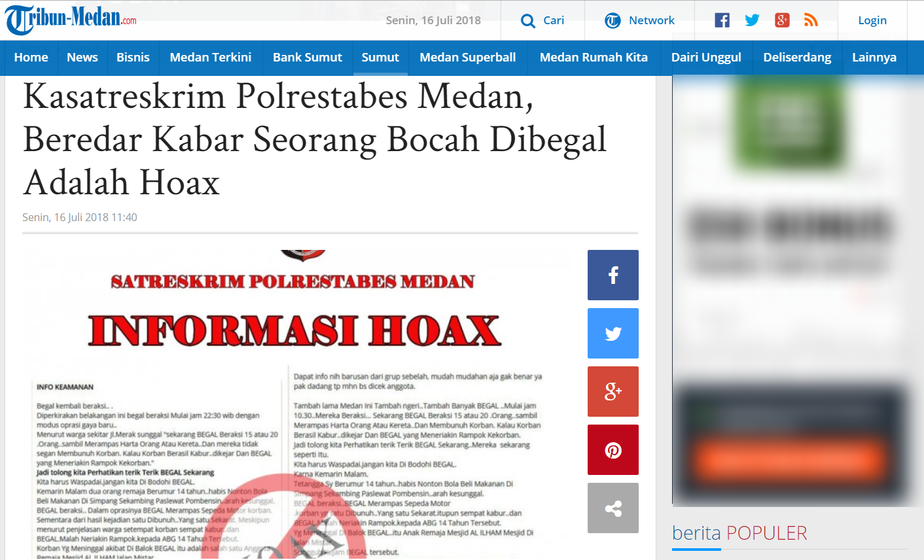
Task: Select the Sumut navigation tab
Action: pyautogui.click(x=380, y=58)
